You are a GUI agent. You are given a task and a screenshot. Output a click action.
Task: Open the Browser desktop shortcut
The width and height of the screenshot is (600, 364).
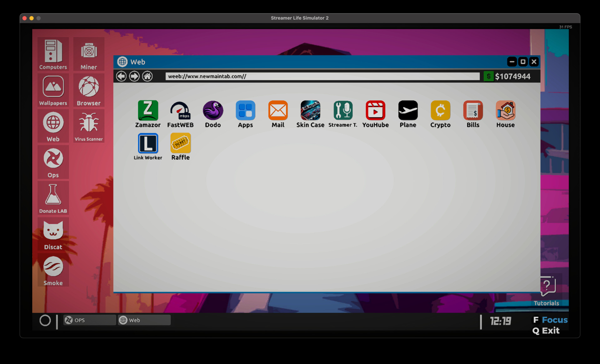pos(89,90)
